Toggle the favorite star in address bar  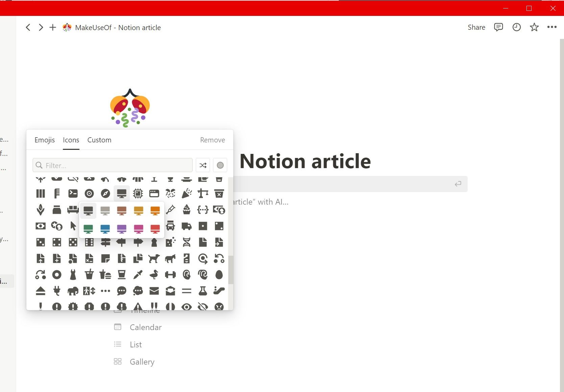coord(534,27)
